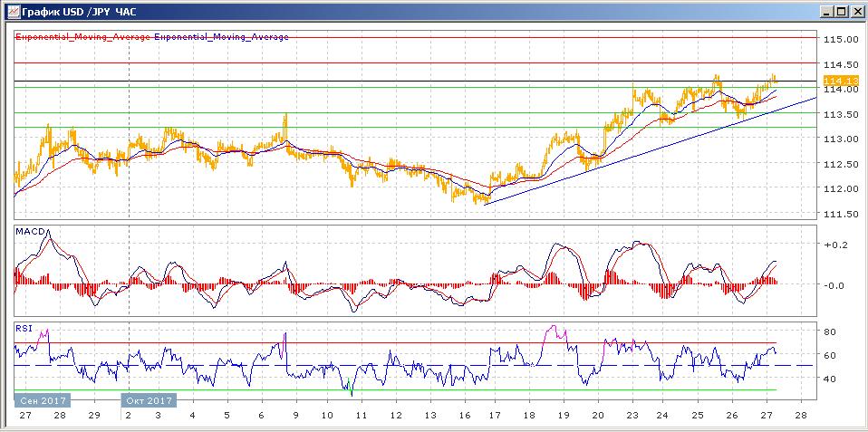Click the current price tag 114.13
Image resolution: width=868 pixels, height=432 pixels.
[x=840, y=81]
